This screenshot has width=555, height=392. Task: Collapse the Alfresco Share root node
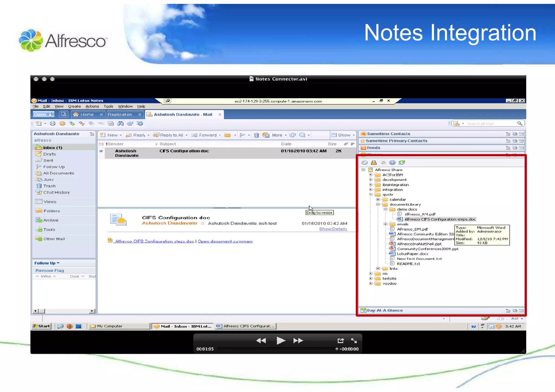(x=363, y=170)
